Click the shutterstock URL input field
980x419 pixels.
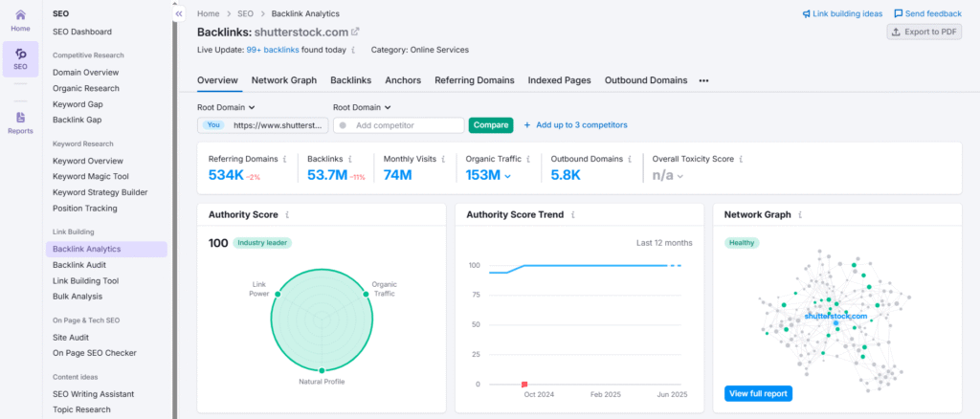(263, 125)
